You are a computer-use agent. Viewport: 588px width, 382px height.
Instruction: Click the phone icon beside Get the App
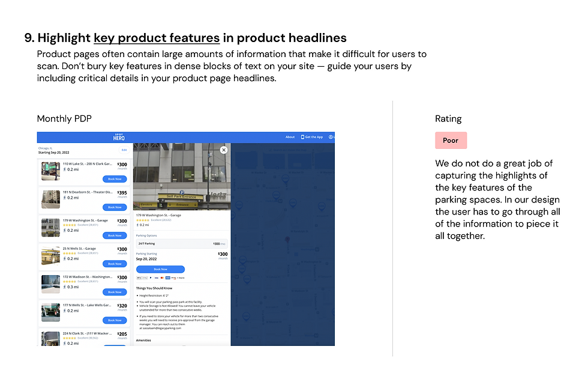point(302,137)
